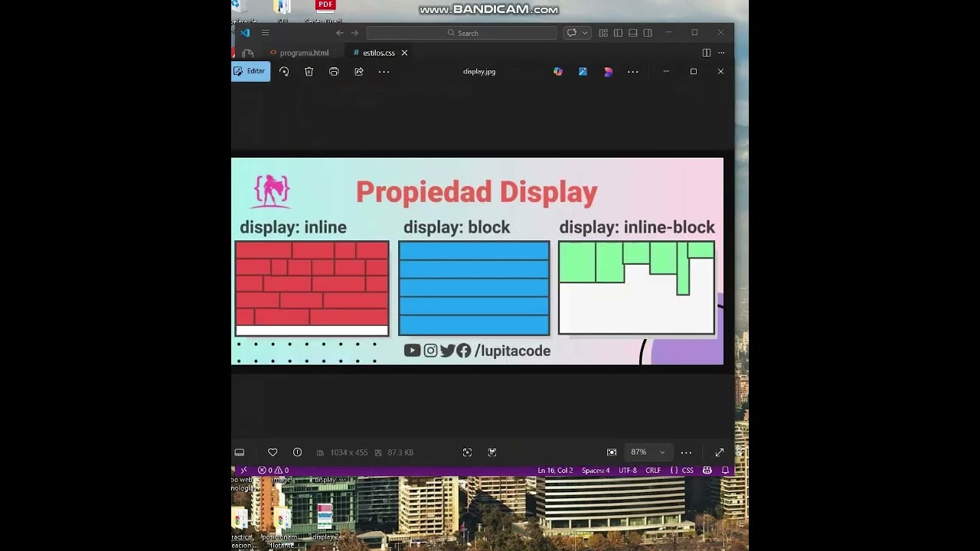Viewport: 980px width, 551px height.
Task: Toggle primary side bar in VS Code
Action: pos(618,33)
